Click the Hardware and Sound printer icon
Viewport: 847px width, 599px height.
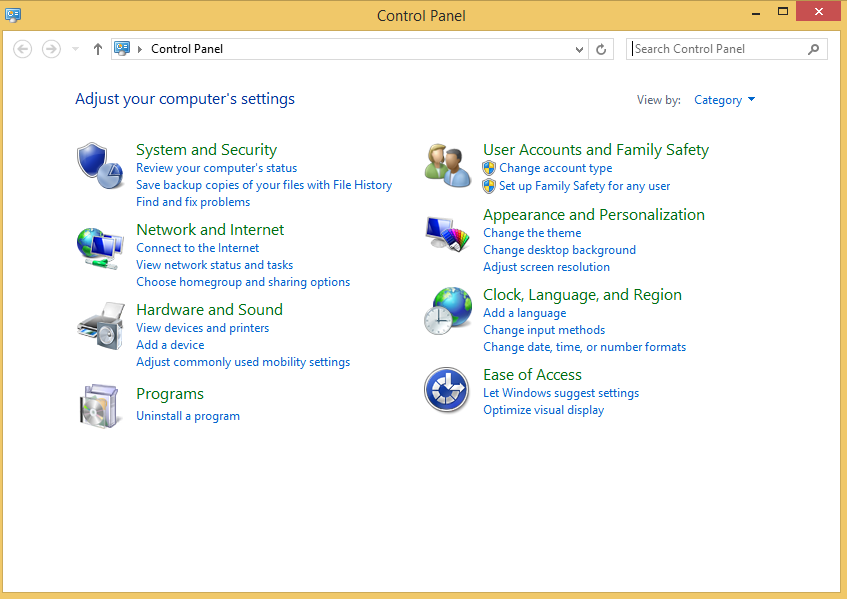coord(100,325)
